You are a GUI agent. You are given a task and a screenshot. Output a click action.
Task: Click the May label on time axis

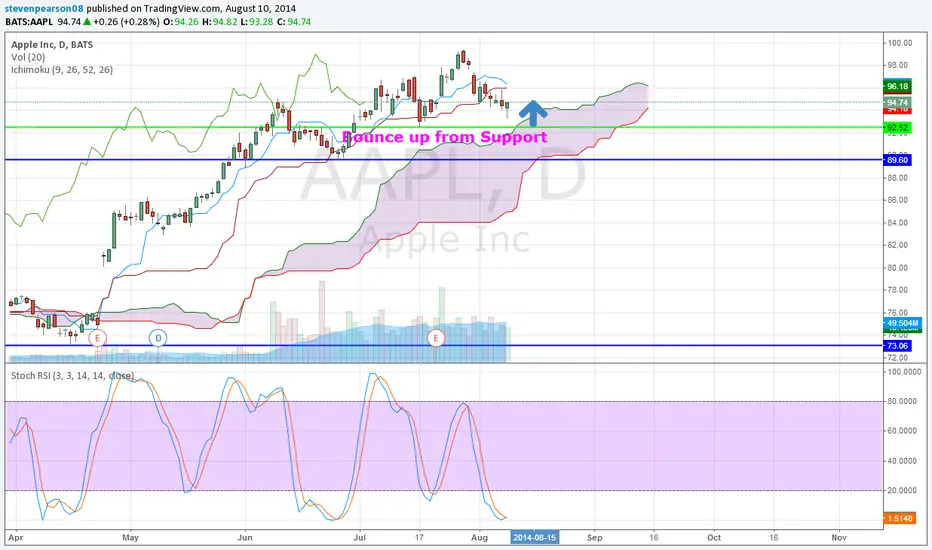point(130,538)
